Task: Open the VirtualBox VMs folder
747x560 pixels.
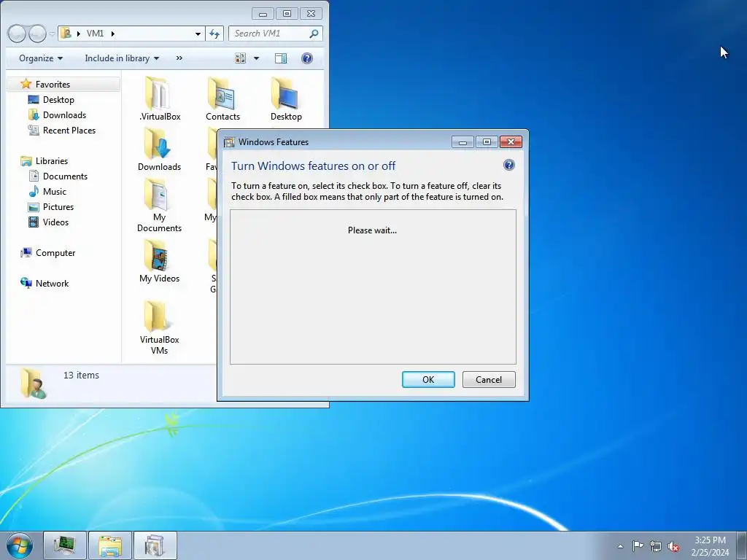Action: (159, 327)
